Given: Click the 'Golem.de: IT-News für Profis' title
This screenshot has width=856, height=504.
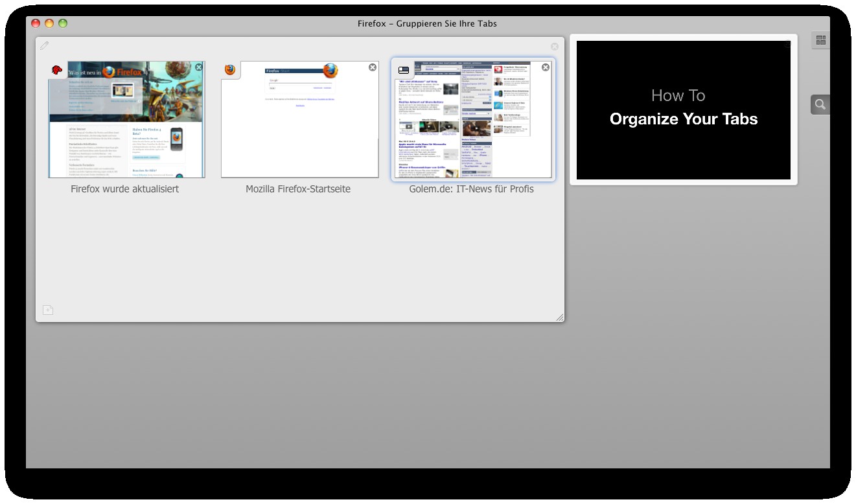Looking at the screenshot, I should pyautogui.click(x=471, y=189).
